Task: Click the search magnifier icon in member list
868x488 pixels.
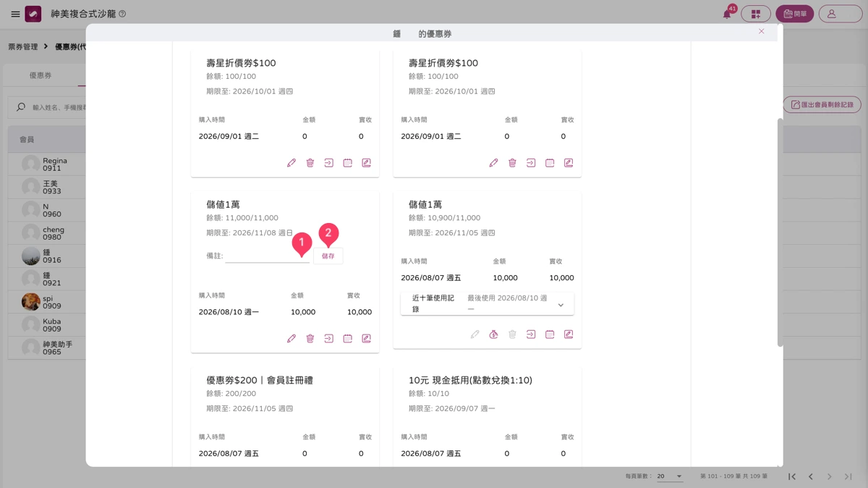Action: click(21, 107)
